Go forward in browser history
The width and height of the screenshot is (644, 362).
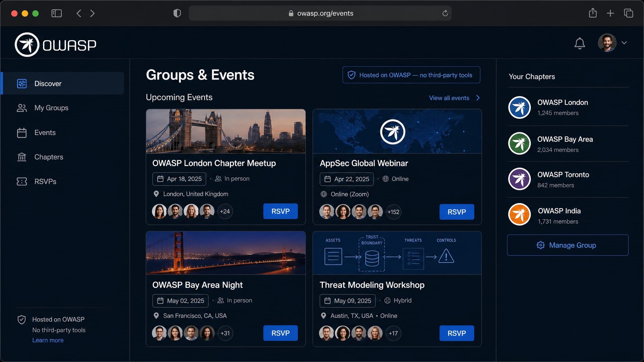(x=92, y=13)
